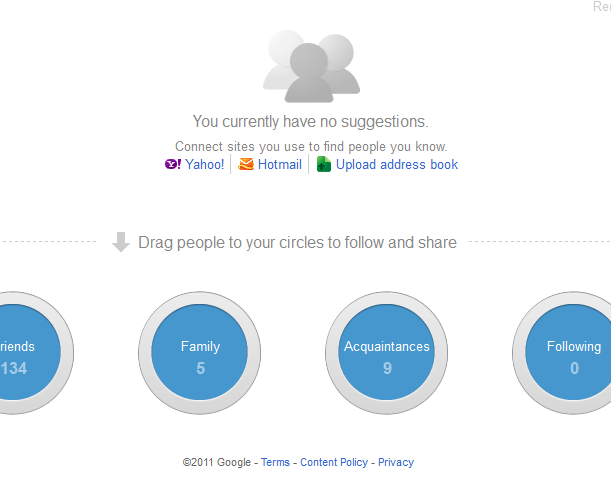This screenshot has width=611, height=497.
Task: Open the Yahoo! link
Action: (204, 165)
